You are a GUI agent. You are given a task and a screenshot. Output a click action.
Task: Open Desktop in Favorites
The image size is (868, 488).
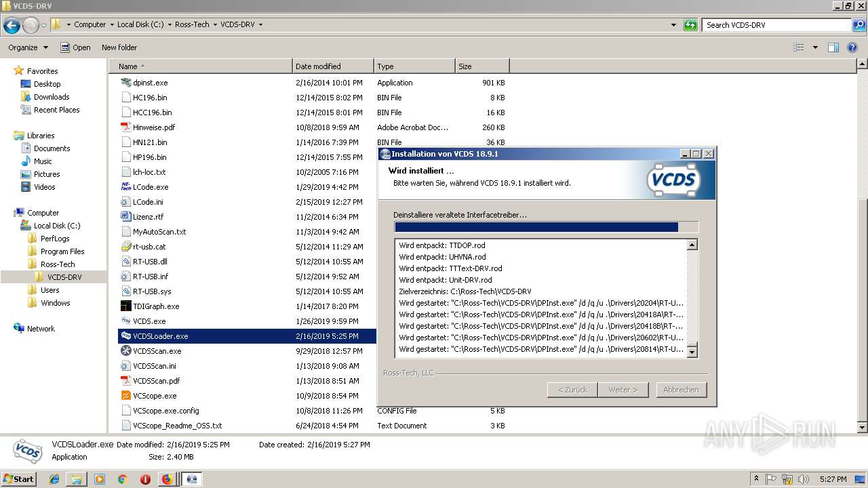point(47,84)
